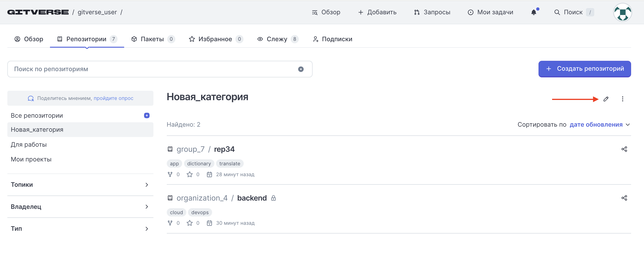Click fork count icon for rep34
This screenshot has width=644, height=257.
pos(170,175)
